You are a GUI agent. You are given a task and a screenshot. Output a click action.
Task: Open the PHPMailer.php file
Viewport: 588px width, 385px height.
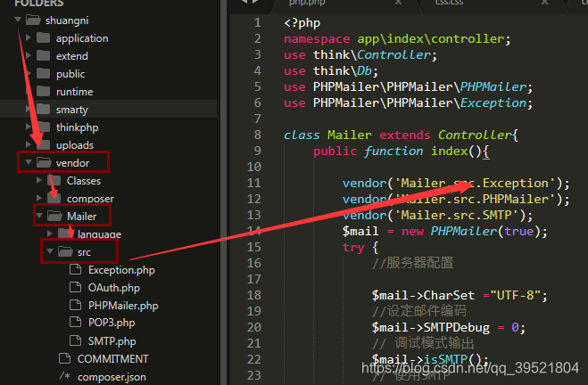coord(123,306)
